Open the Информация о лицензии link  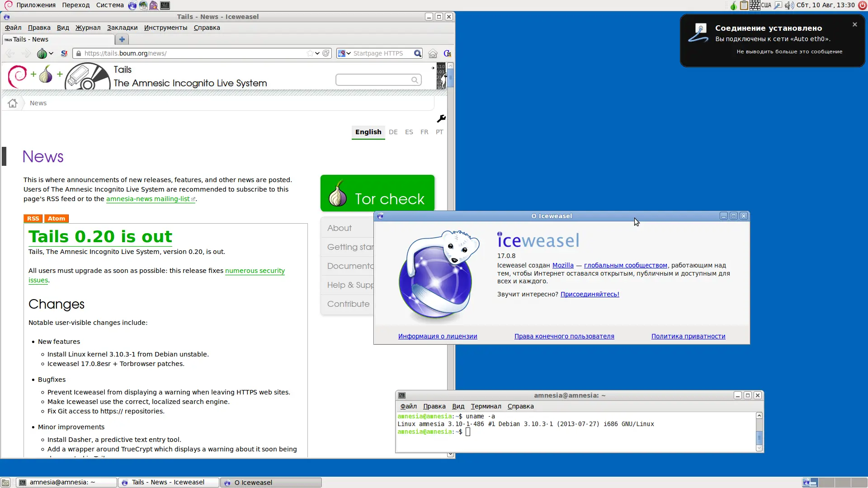click(x=437, y=336)
